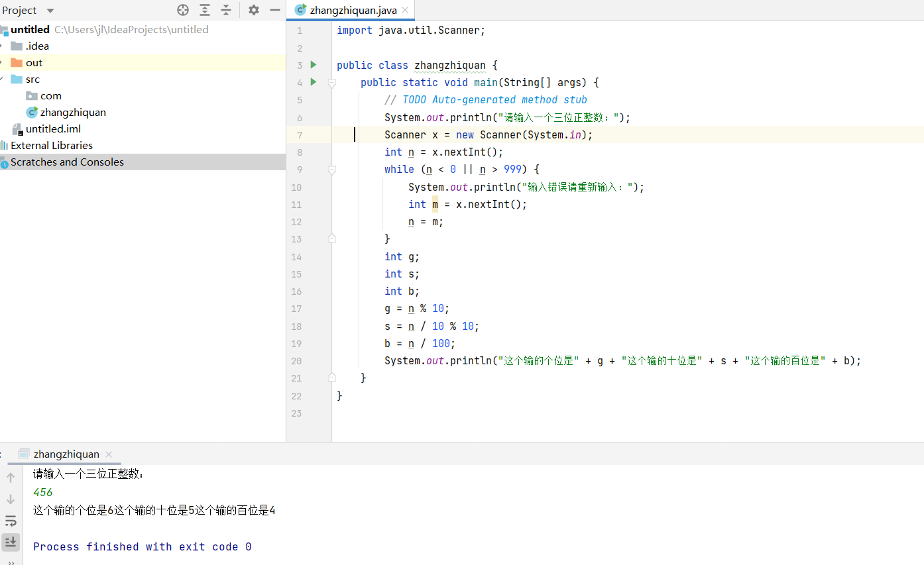Screen dimensions: 924x565
Task: Select the zhangzhiquan run console tab
Action: click(x=66, y=454)
